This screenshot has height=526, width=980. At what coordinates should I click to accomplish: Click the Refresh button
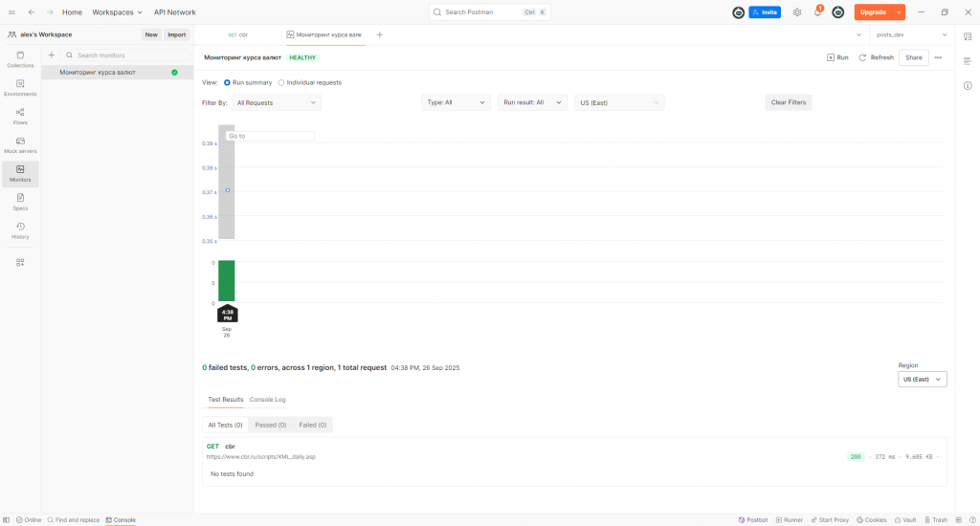click(x=877, y=57)
